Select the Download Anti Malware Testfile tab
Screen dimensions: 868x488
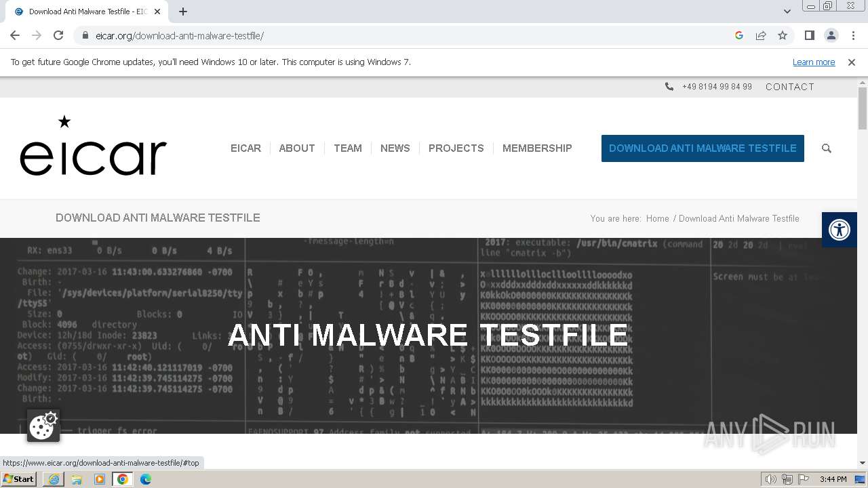[x=87, y=12]
